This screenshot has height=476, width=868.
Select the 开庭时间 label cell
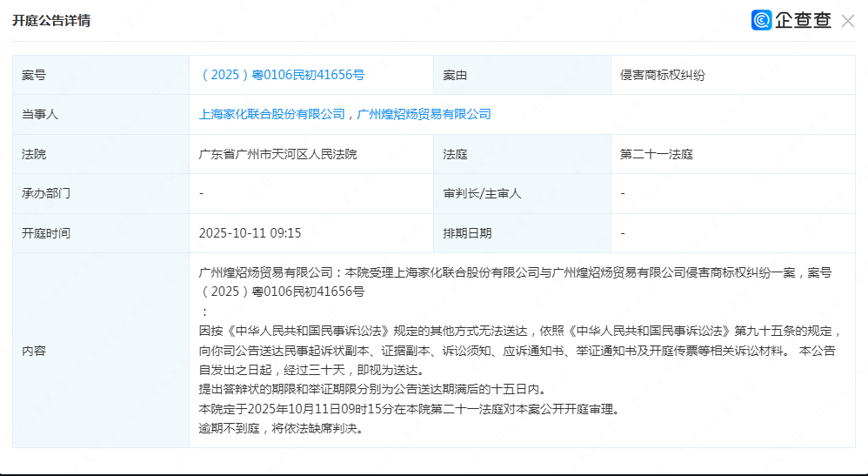pos(101,233)
